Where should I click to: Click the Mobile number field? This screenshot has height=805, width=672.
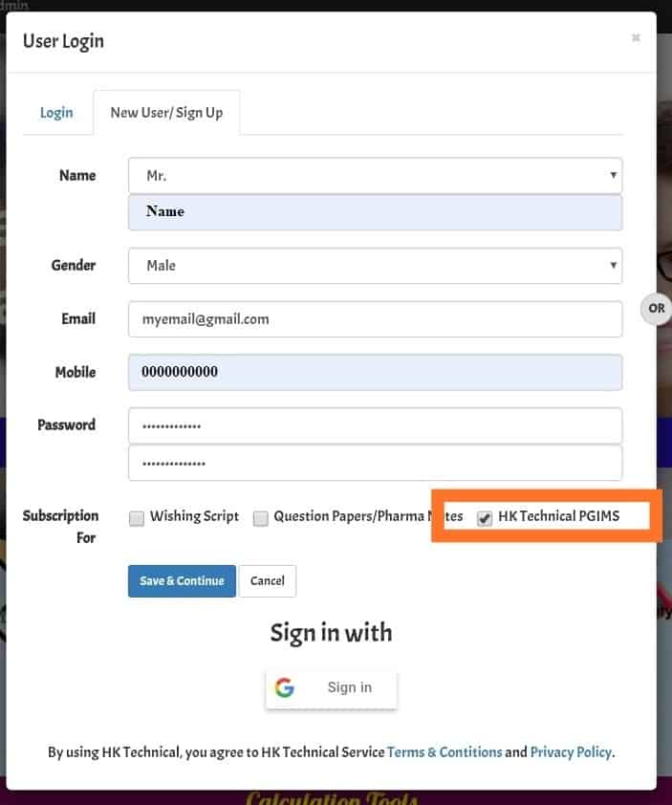[376, 372]
